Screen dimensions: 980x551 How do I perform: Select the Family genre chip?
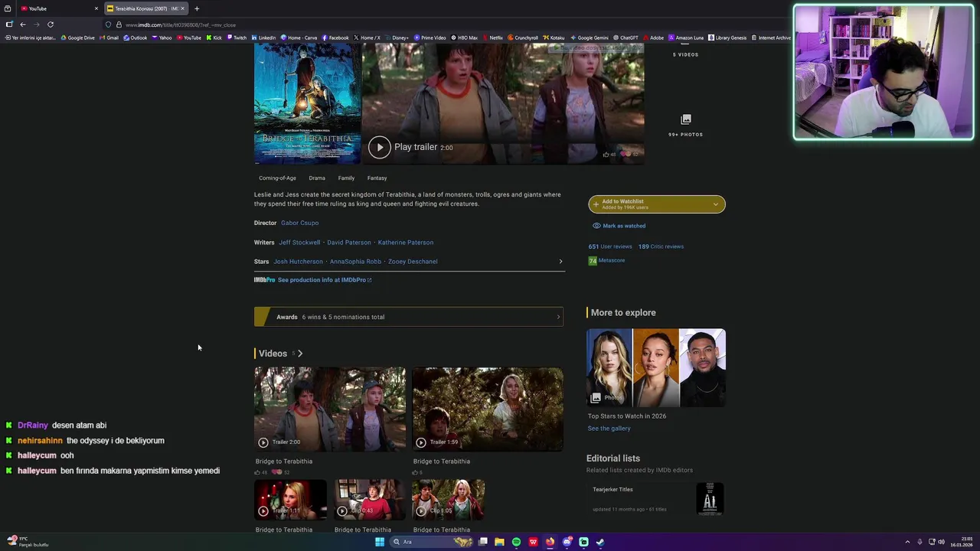346,178
